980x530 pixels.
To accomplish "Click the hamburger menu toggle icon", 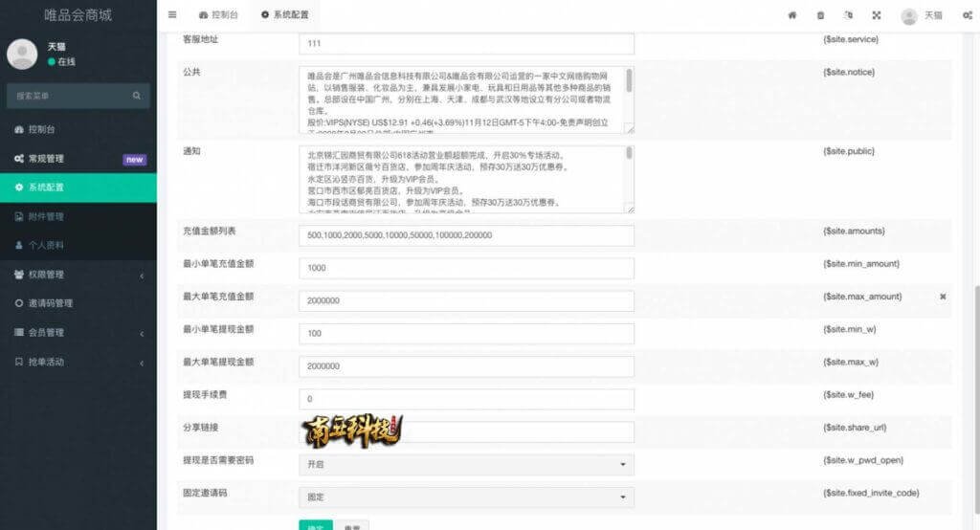I will coord(172,15).
